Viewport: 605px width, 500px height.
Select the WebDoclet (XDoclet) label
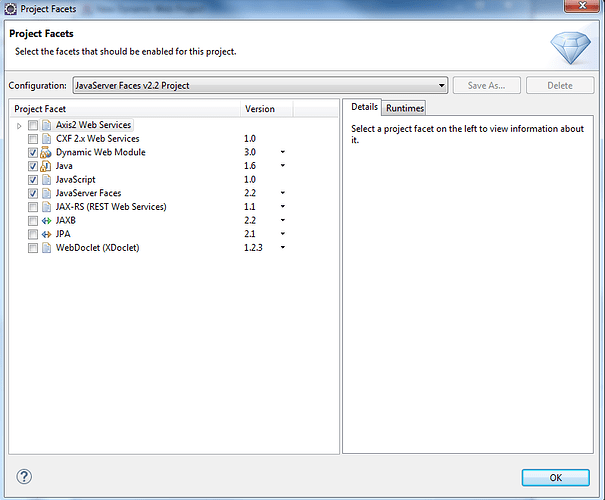click(x=97, y=248)
